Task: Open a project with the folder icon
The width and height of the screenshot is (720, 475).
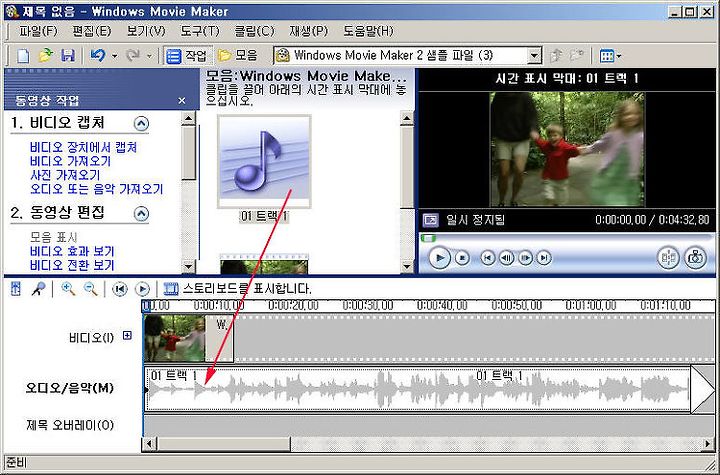Action: pos(45,56)
